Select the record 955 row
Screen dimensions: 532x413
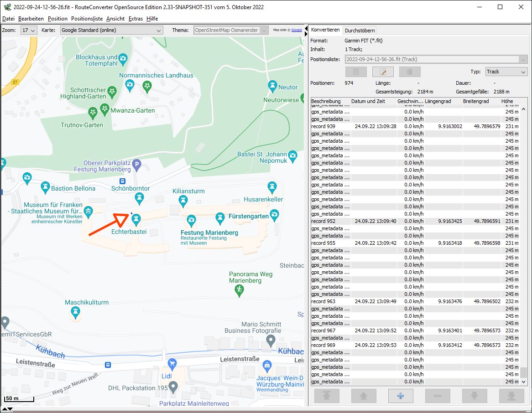pyautogui.click(x=415, y=243)
